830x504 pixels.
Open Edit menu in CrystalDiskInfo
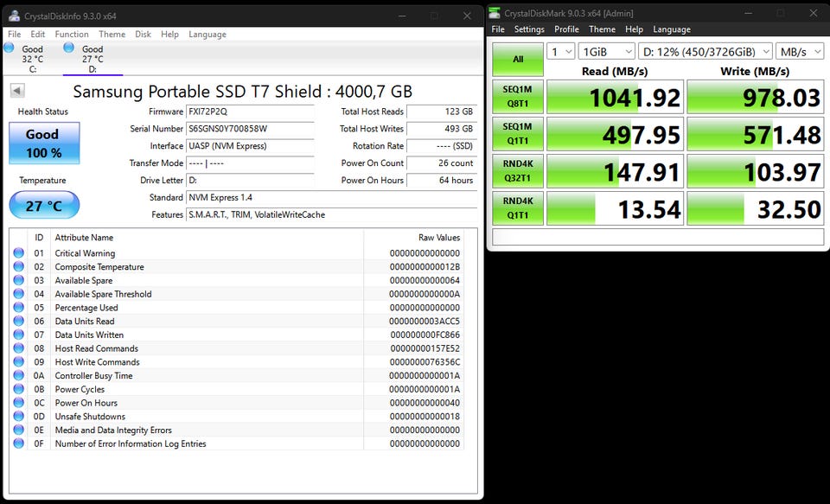(37, 35)
